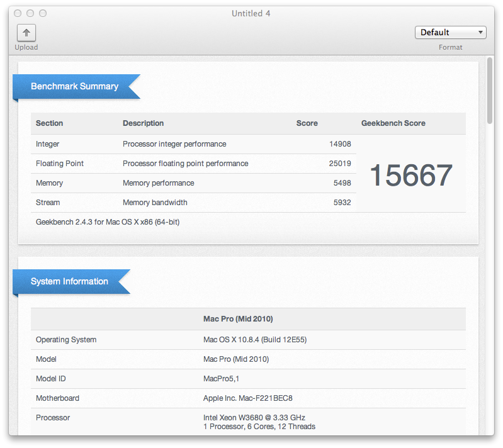Select the Integer section cell
The height and width of the screenshot is (448, 503).
pyautogui.click(x=47, y=144)
